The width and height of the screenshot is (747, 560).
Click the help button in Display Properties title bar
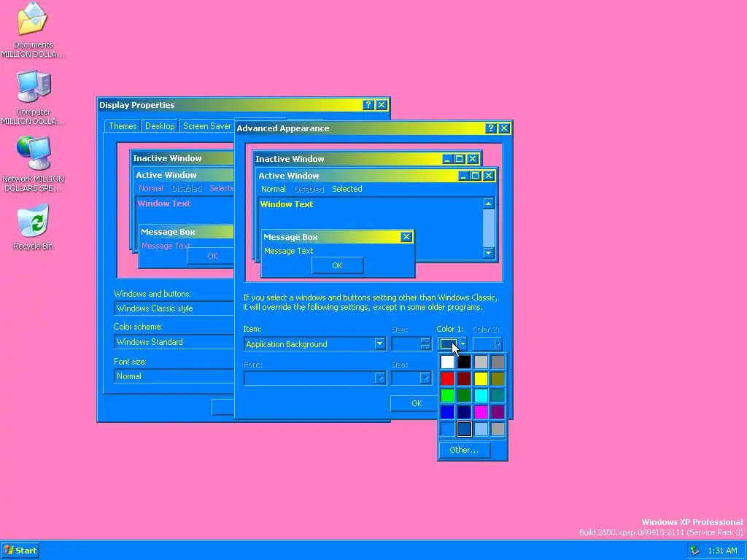click(368, 105)
